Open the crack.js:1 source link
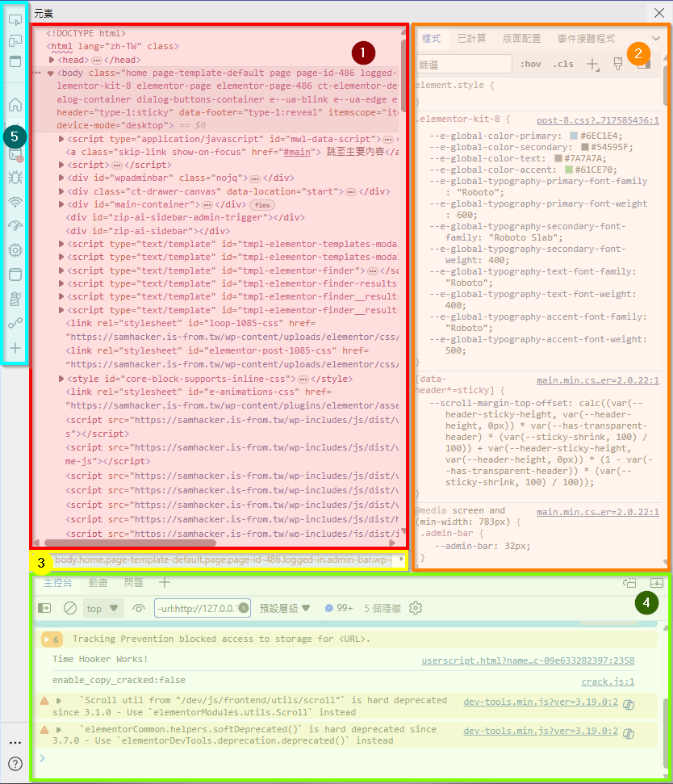The height and width of the screenshot is (784, 673). pos(608,681)
